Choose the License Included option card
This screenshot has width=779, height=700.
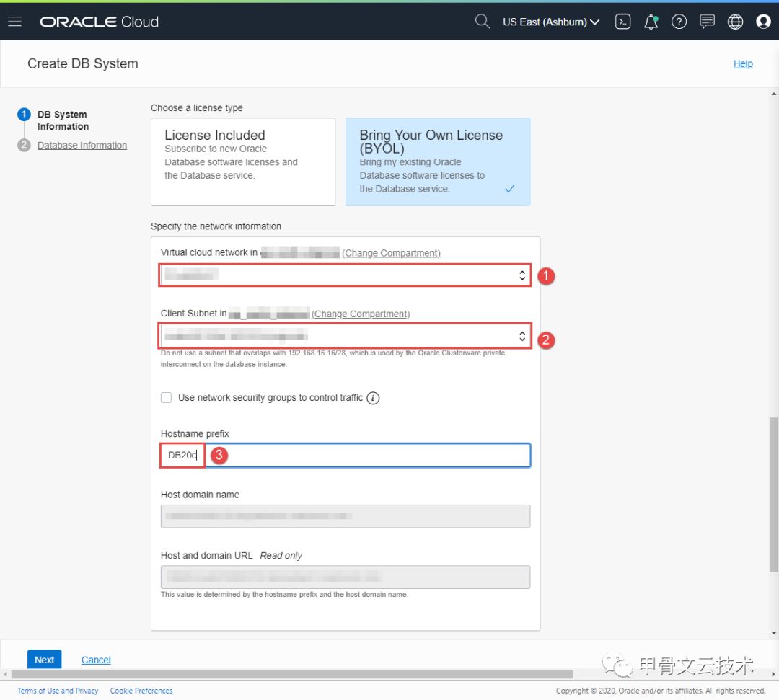coord(243,162)
